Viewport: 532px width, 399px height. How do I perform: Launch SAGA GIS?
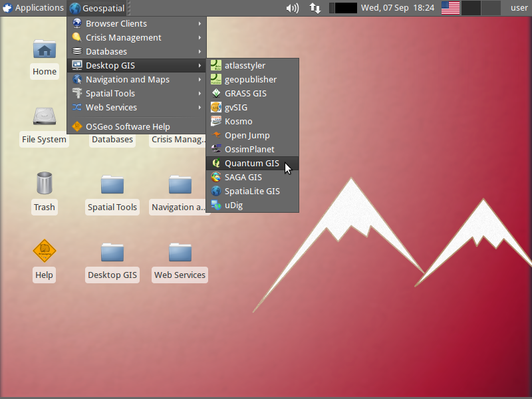[253, 177]
